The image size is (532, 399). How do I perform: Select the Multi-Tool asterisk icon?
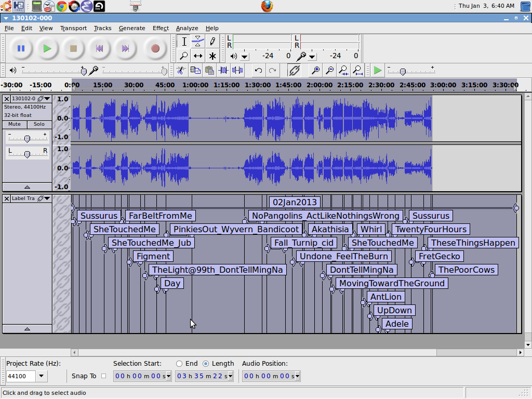212,56
